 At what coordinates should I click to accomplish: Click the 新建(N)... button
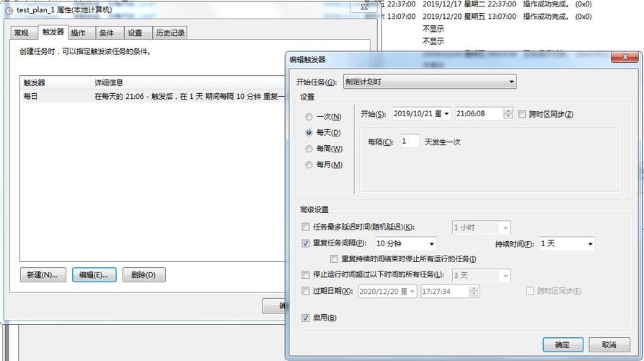43,275
